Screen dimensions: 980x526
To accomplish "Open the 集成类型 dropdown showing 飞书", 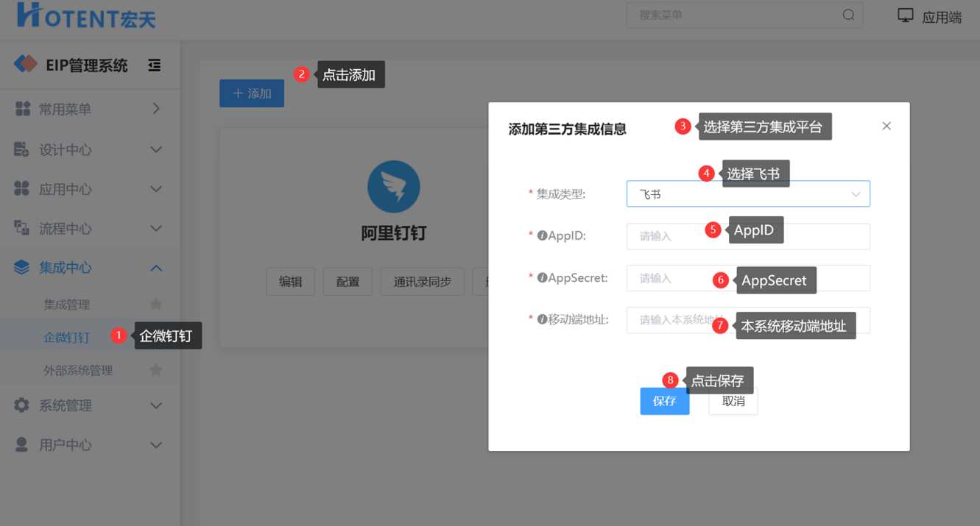I will [x=748, y=194].
